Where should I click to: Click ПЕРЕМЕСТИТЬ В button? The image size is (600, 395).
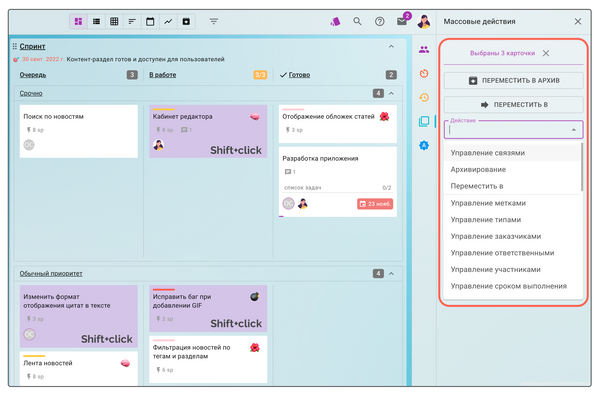pos(514,104)
